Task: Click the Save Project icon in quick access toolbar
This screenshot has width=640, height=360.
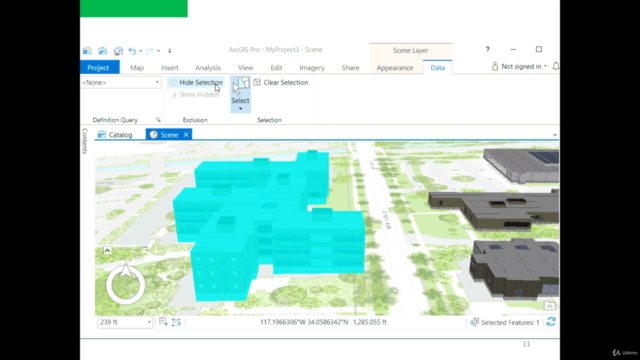Action: (118, 51)
